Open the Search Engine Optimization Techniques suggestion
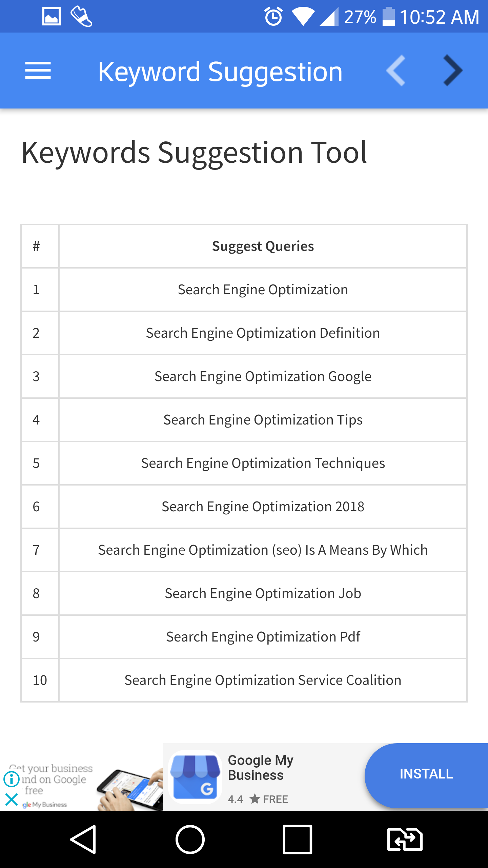The width and height of the screenshot is (488, 868). click(263, 463)
